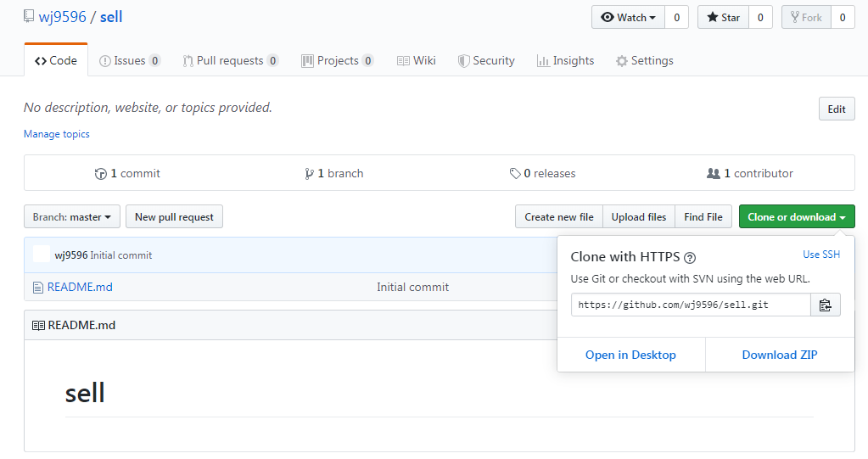The height and width of the screenshot is (459, 868).
Task: Copy clone URL with clipboard icon
Action: coord(826,305)
